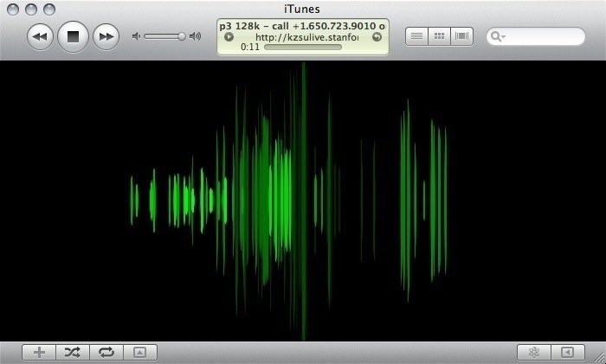This screenshot has height=364, width=606.
Task: Switch to list view
Action: [x=416, y=36]
